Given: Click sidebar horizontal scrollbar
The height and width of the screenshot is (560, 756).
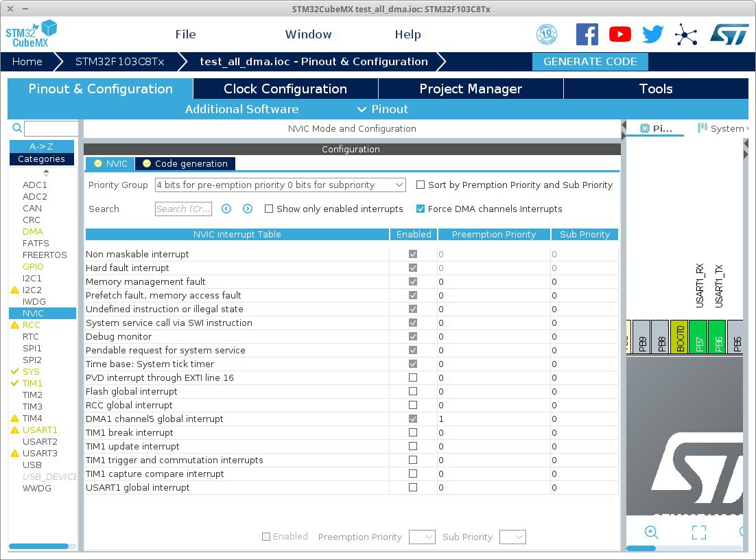Looking at the screenshot, I should click(x=38, y=546).
